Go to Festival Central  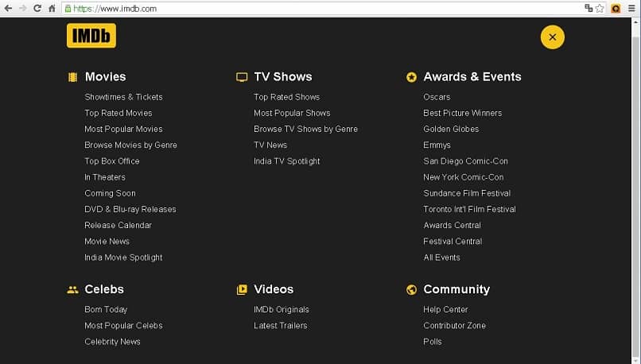point(453,242)
